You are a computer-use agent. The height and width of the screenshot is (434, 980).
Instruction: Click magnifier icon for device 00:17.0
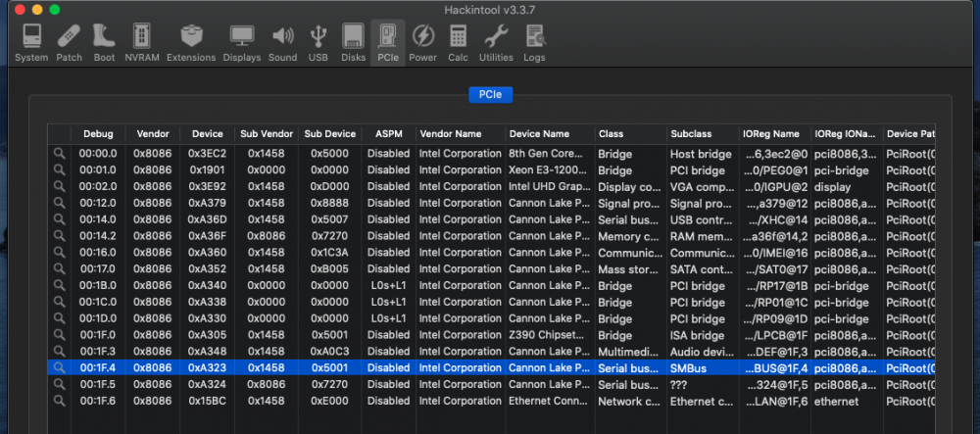point(59,268)
